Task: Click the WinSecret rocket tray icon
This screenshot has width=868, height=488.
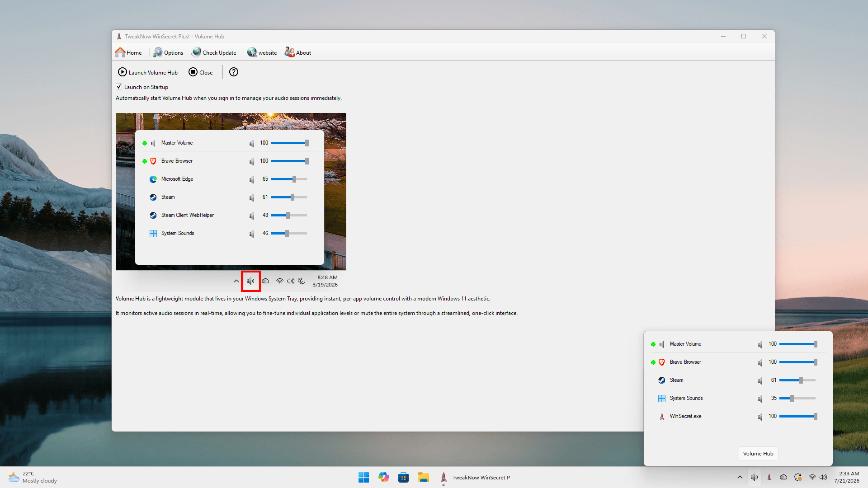Action: pos(769,477)
